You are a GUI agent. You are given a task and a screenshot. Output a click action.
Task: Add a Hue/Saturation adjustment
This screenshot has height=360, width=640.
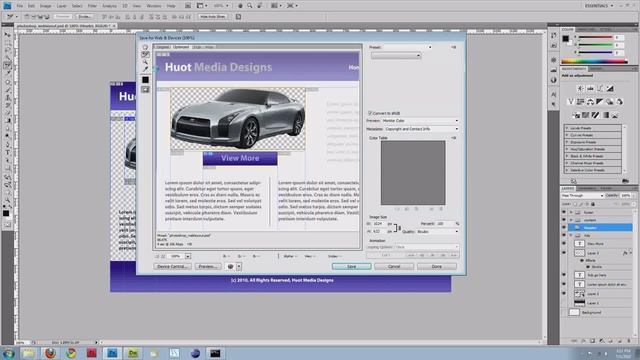point(580,102)
